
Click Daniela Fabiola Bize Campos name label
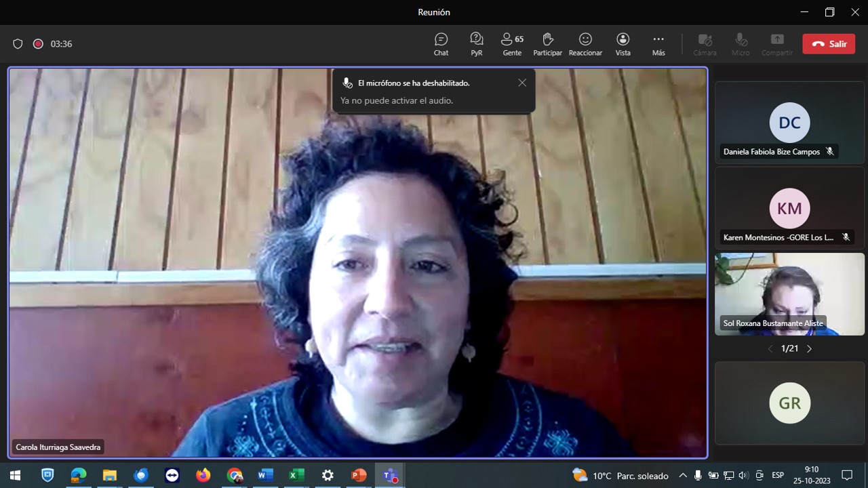(772, 152)
